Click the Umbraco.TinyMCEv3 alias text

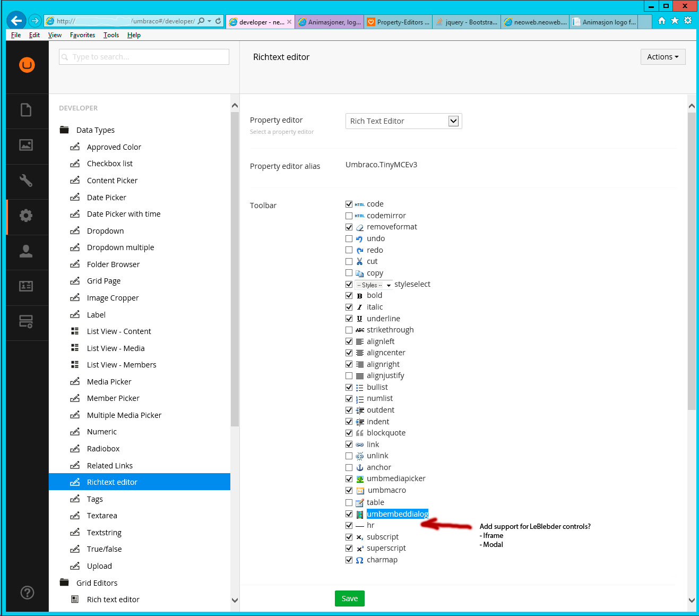[381, 165]
